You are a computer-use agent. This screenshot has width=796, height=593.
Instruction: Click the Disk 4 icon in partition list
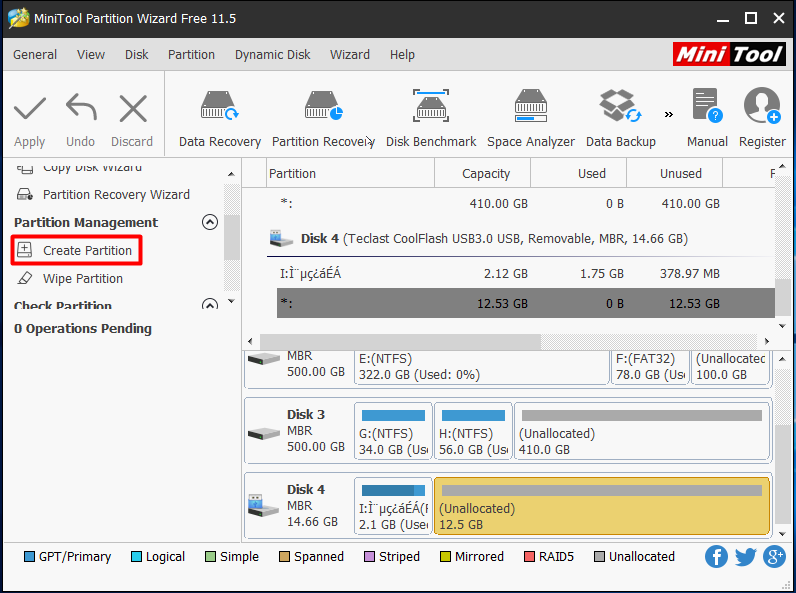tap(281, 238)
